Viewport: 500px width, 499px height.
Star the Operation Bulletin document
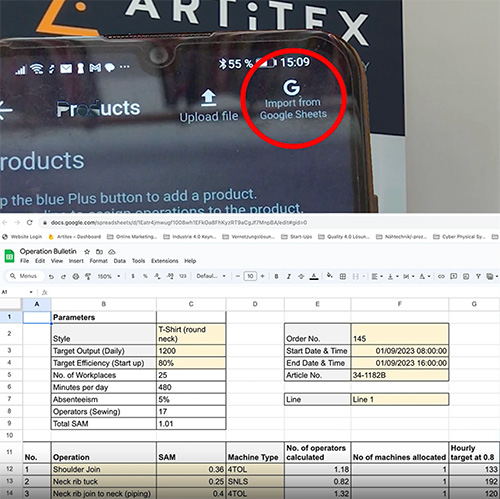(87, 252)
